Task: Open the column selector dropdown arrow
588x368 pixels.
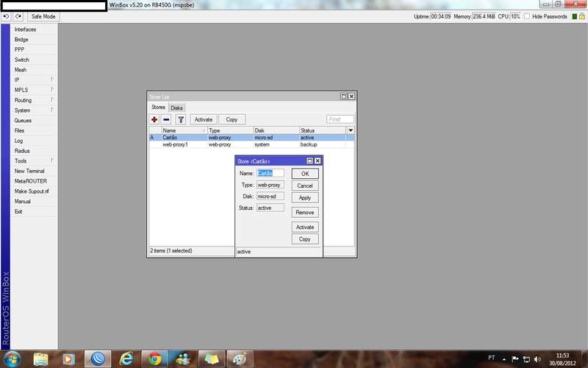Action: coord(351,130)
